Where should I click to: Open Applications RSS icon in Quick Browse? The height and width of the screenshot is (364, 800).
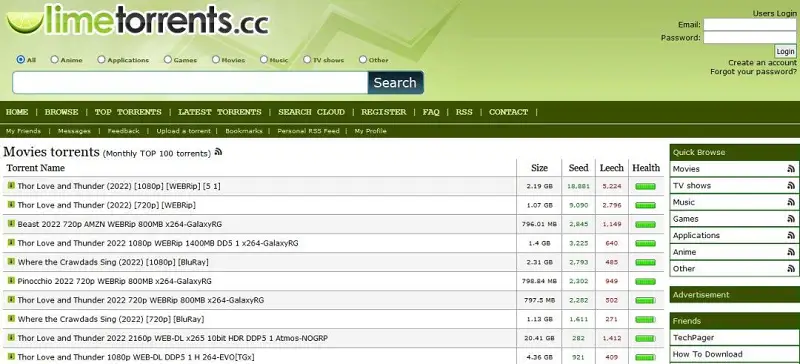791,235
